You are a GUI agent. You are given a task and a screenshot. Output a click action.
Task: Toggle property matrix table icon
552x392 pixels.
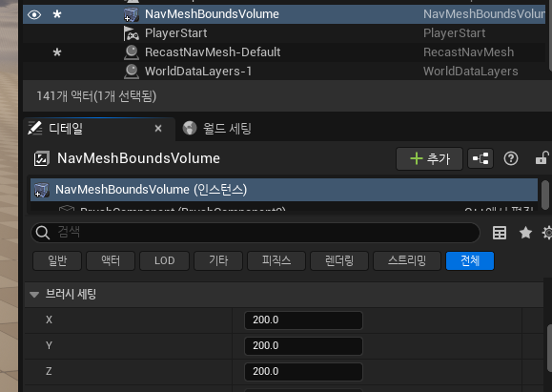500,233
